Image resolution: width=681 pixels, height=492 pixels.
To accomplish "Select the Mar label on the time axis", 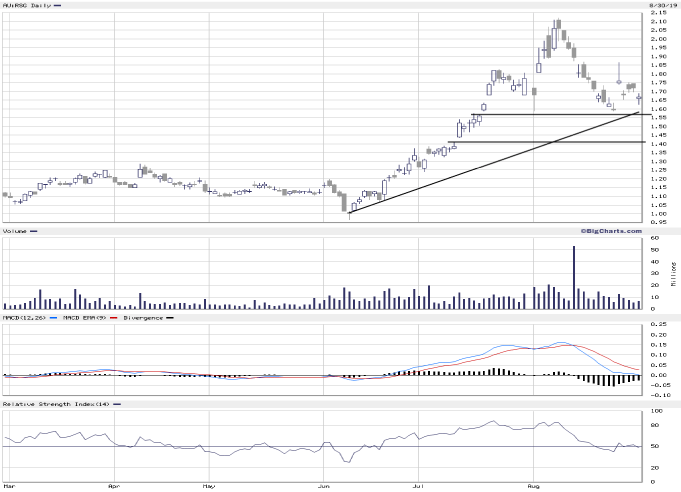I will (8, 487).
